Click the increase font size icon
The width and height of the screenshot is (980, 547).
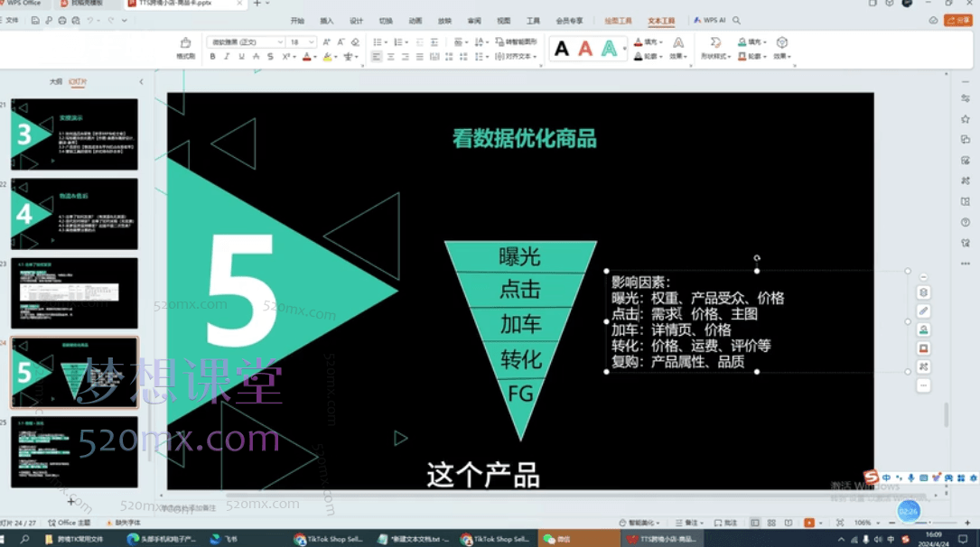(x=327, y=42)
